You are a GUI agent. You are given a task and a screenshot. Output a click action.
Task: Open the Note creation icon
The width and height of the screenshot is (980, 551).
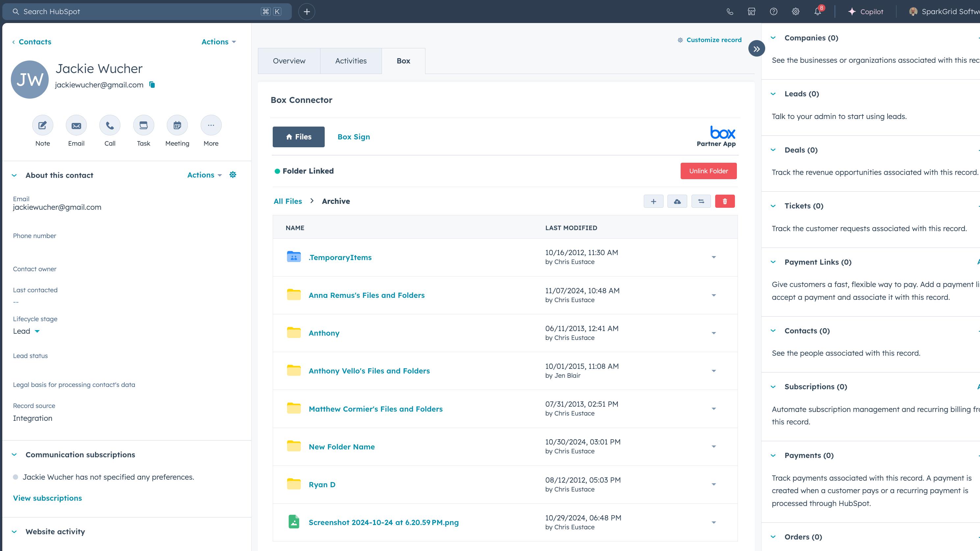[x=42, y=125]
